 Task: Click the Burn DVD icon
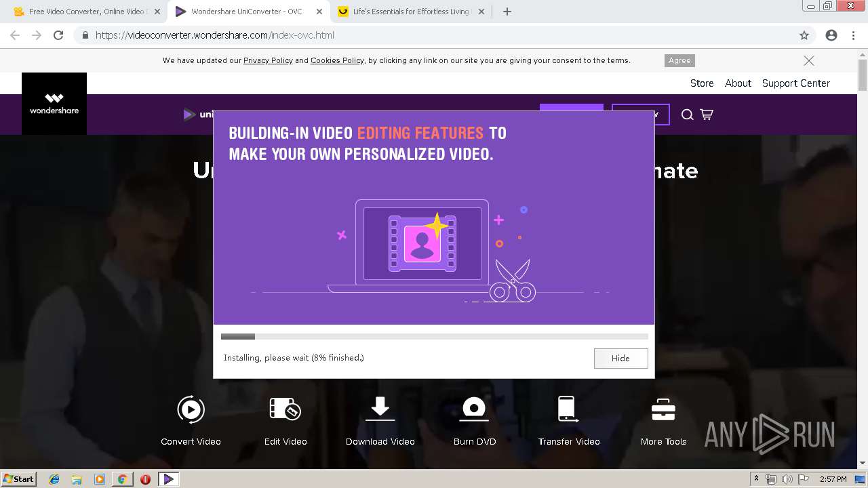pyautogui.click(x=475, y=409)
